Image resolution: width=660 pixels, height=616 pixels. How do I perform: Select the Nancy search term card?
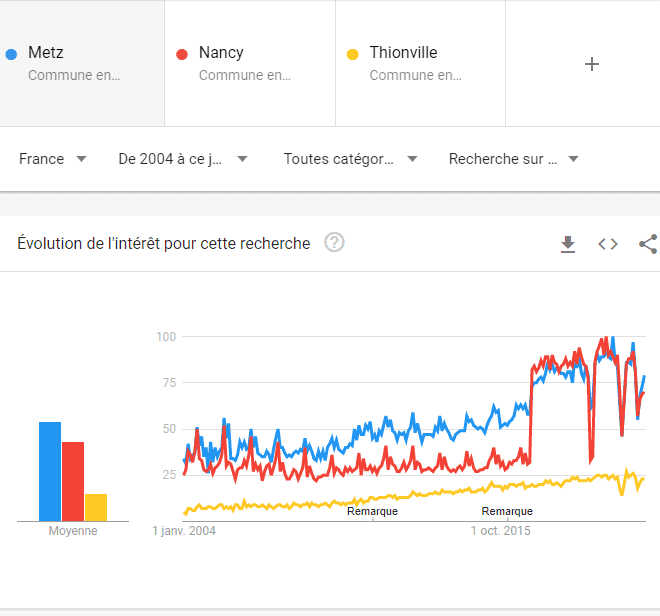coord(250,63)
